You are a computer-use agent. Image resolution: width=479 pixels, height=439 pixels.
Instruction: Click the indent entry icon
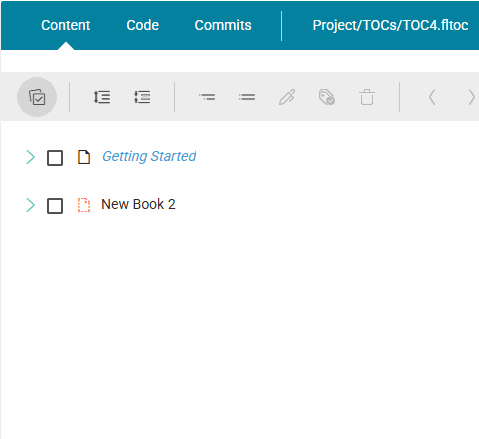207,97
